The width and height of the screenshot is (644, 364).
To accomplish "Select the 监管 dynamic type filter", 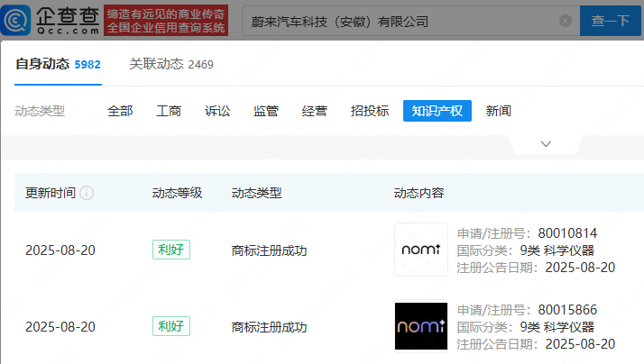I will pyautogui.click(x=266, y=111).
